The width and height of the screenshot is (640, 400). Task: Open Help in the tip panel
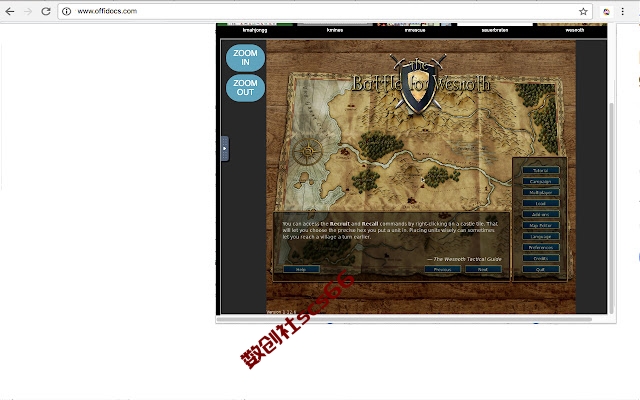(x=301, y=269)
